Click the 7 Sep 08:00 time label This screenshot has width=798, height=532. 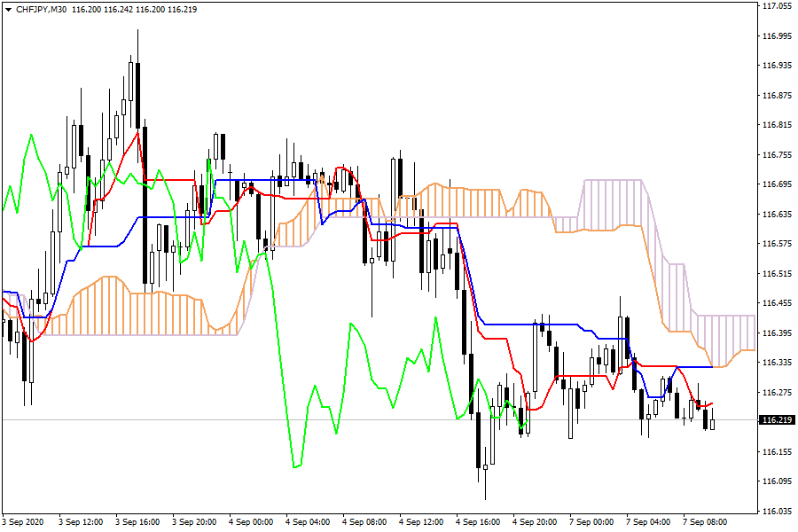click(x=704, y=521)
